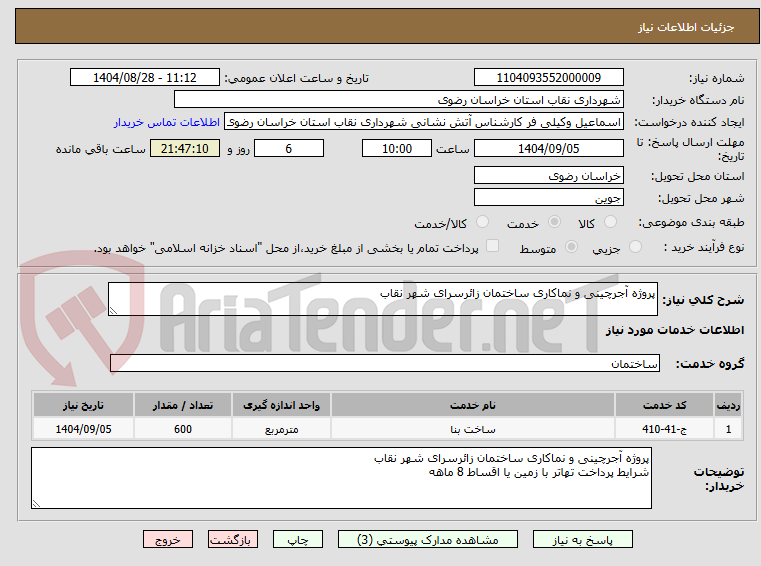Select the متوسط purchase type radio
The width and height of the screenshot is (761, 566).
coord(572,247)
